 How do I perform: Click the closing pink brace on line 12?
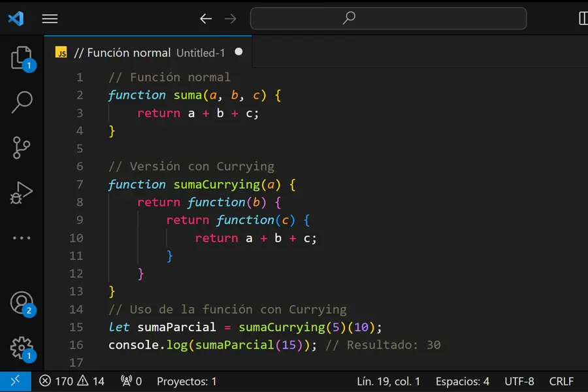click(140, 274)
